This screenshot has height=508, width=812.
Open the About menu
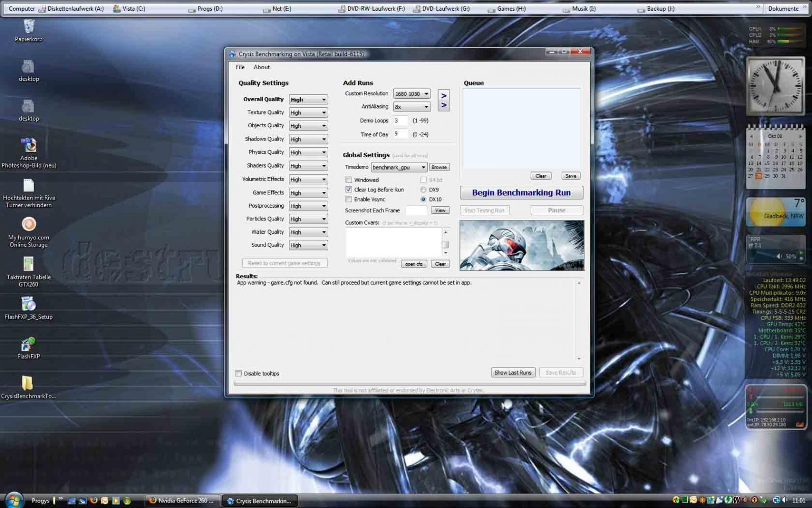pyautogui.click(x=262, y=67)
